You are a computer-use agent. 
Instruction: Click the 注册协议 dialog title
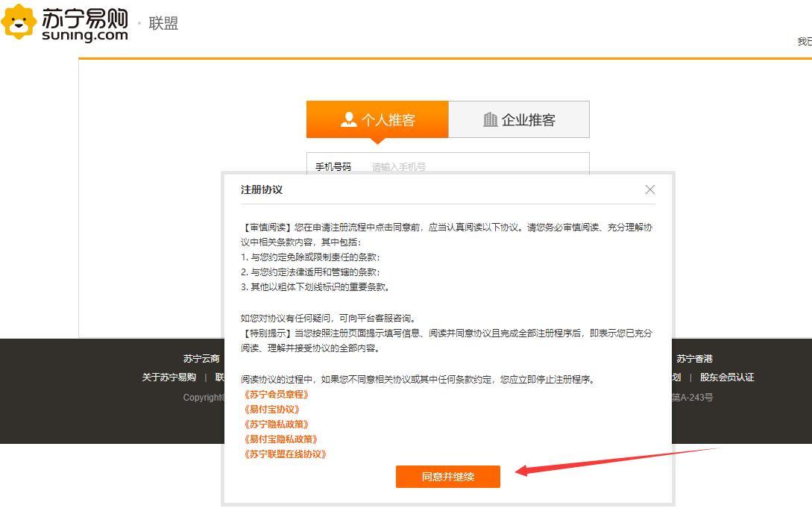click(262, 189)
